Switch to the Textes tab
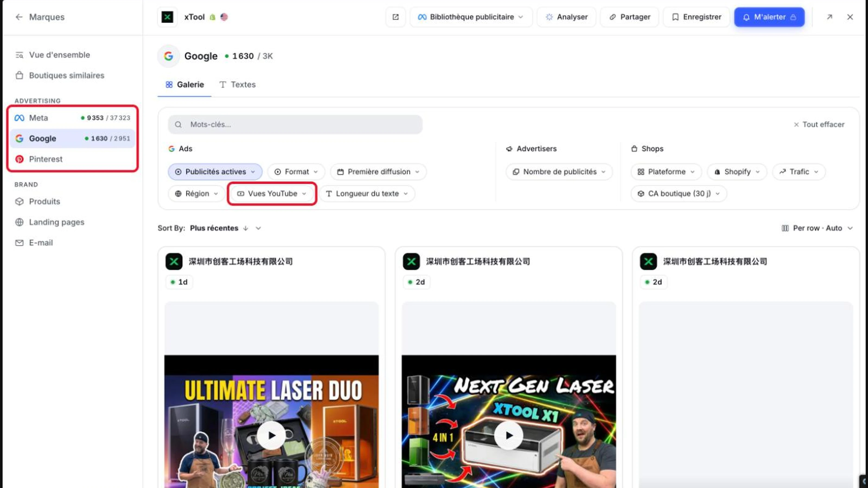 pos(238,85)
